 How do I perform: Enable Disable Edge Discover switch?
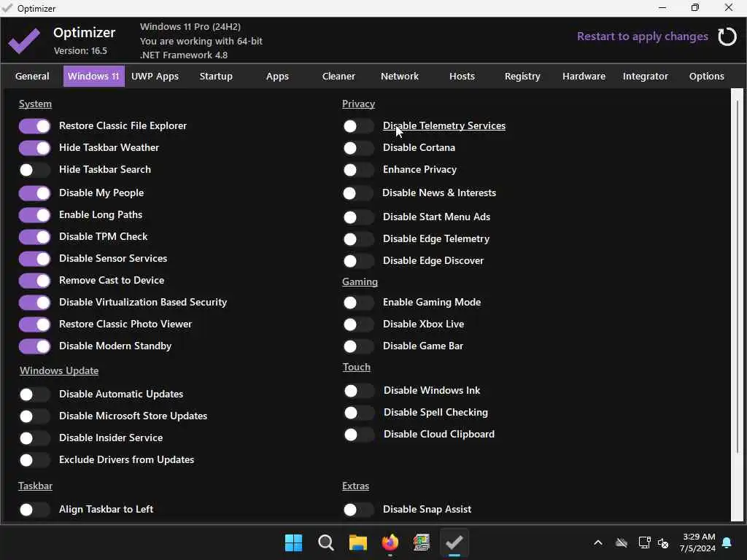(x=358, y=262)
